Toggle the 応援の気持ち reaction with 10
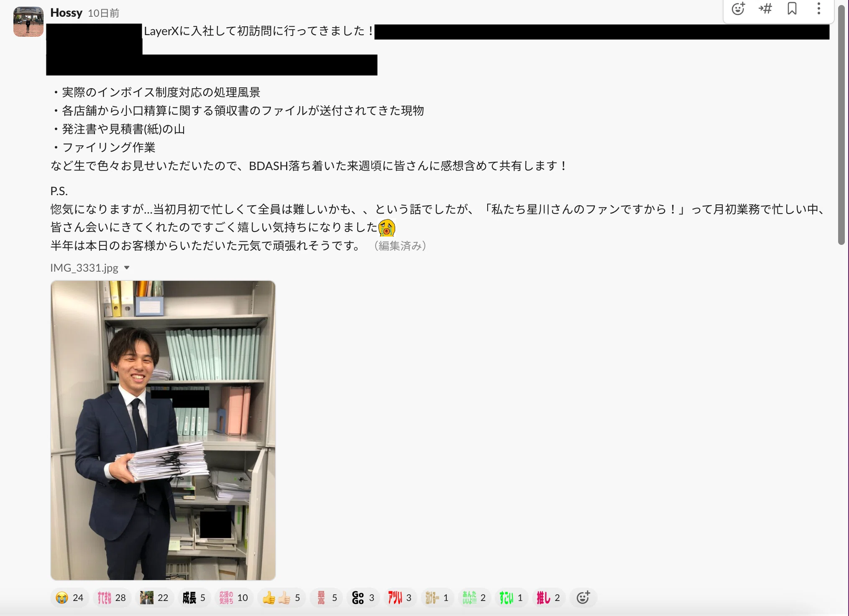Image resolution: width=849 pixels, height=616 pixels. pos(234,598)
